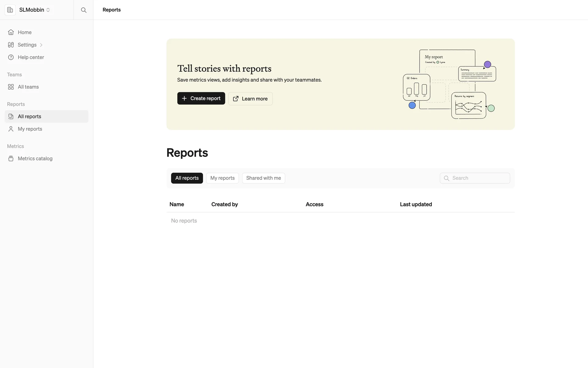Click the report illustration in the banner

(x=449, y=84)
